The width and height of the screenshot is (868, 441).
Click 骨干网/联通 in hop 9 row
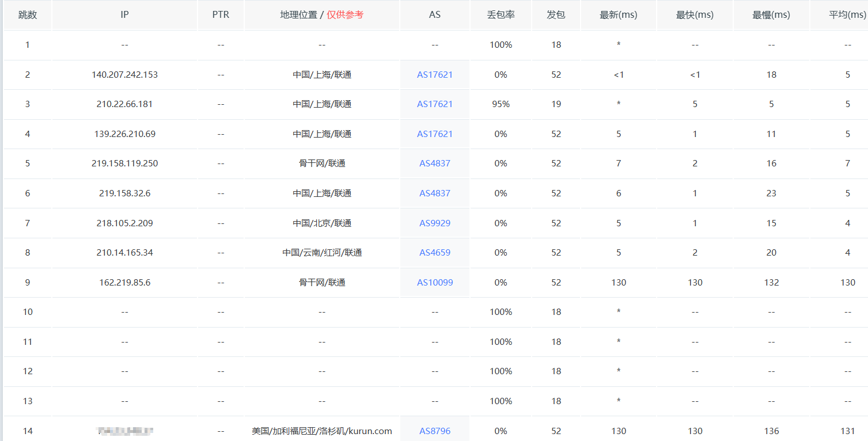(322, 283)
